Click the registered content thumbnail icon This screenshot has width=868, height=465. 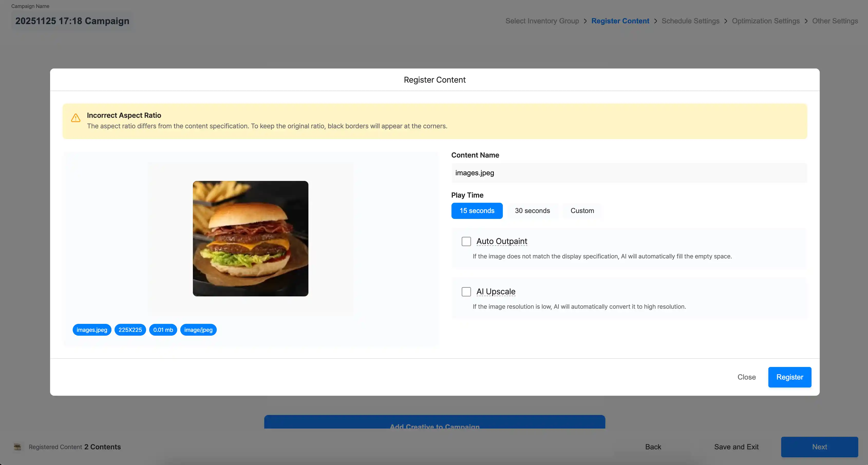pyautogui.click(x=17, y=447)
